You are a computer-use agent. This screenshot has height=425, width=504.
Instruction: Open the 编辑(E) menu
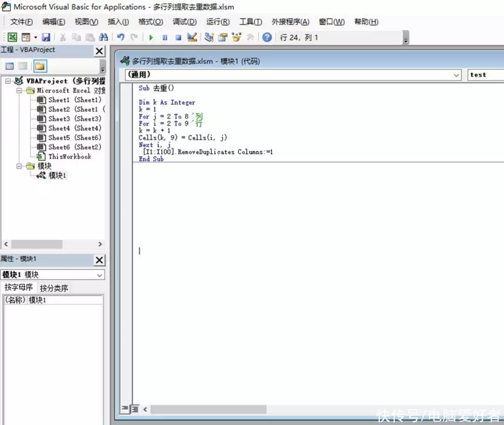pyautogui.click(x=54, y=22)
